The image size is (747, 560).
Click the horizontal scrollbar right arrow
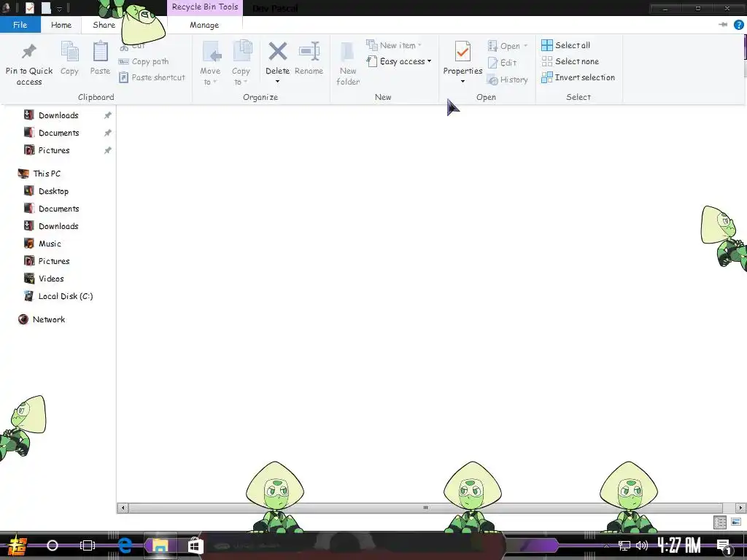[x=741, y=507]
